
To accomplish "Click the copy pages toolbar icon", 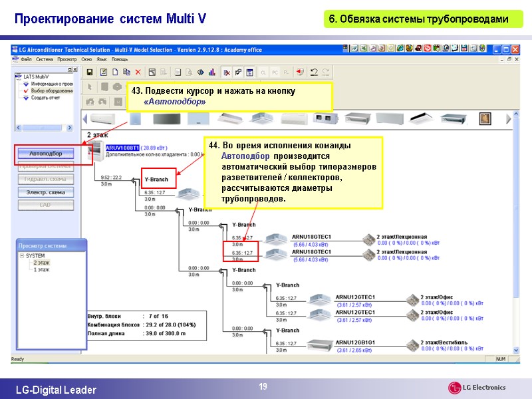I will [126, 72].
